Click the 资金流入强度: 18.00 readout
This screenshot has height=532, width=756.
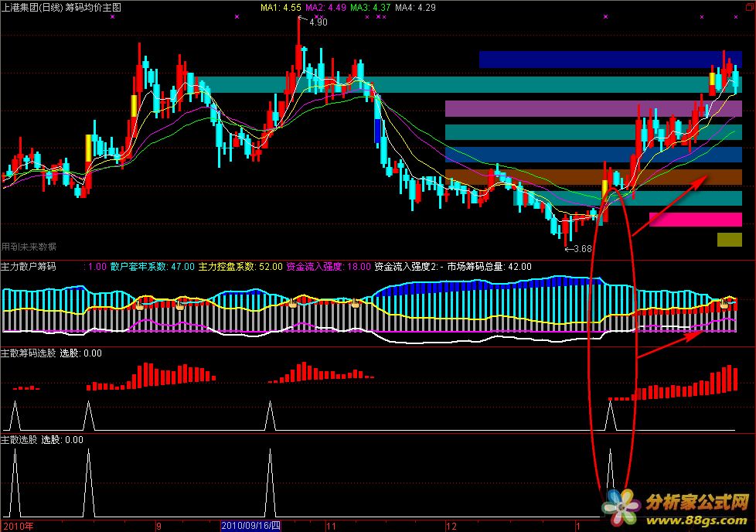329,266
